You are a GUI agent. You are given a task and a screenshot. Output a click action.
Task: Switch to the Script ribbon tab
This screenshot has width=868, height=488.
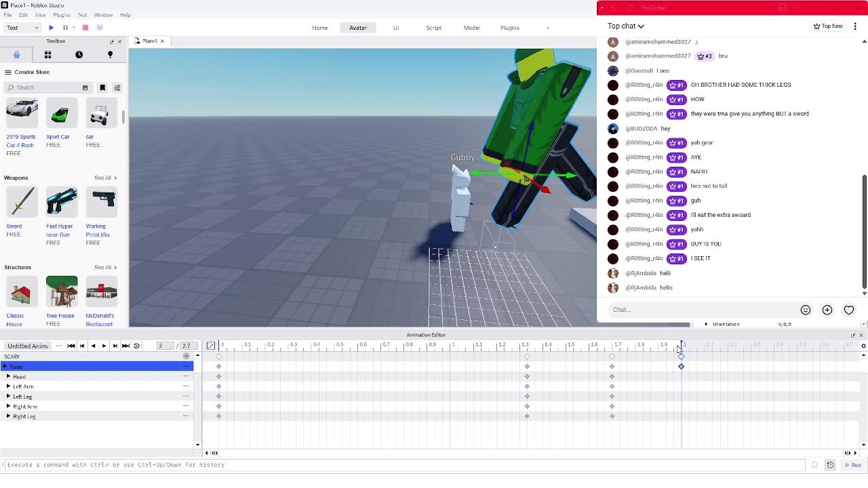(x=434, y=28)
